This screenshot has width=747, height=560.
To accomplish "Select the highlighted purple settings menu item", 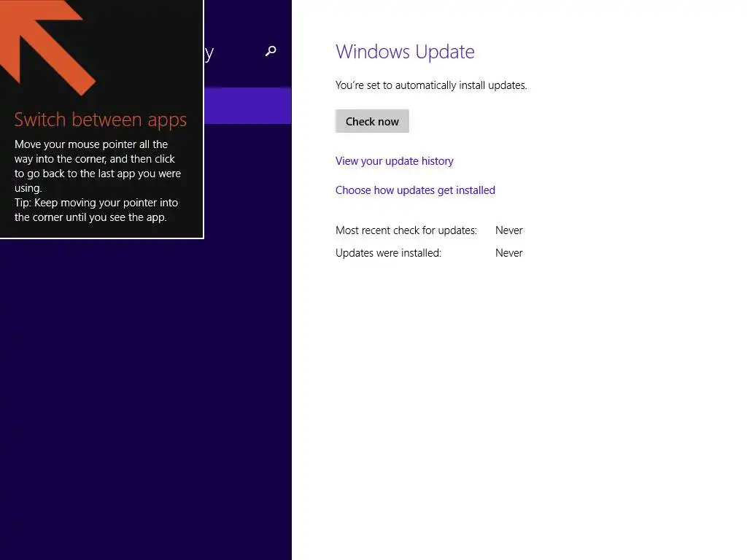I will [248, 106].
